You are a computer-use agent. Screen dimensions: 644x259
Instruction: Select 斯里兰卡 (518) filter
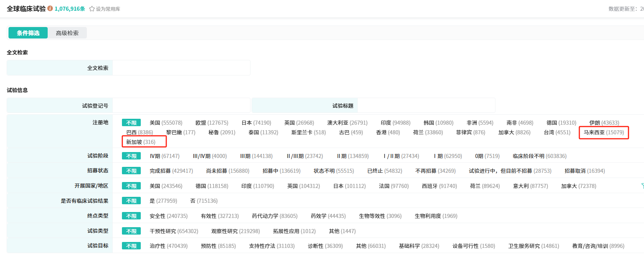pyautogui.click(x=309, y=132)
